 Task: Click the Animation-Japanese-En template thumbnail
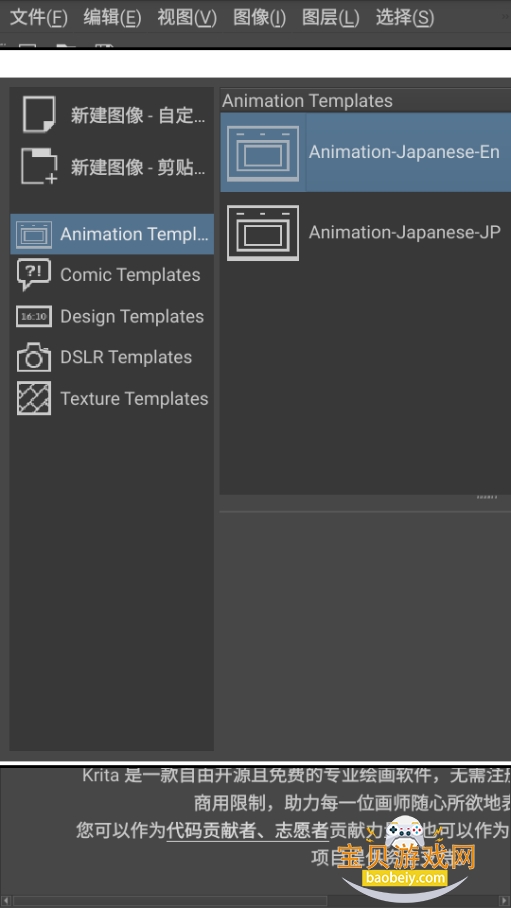(263, 153)
